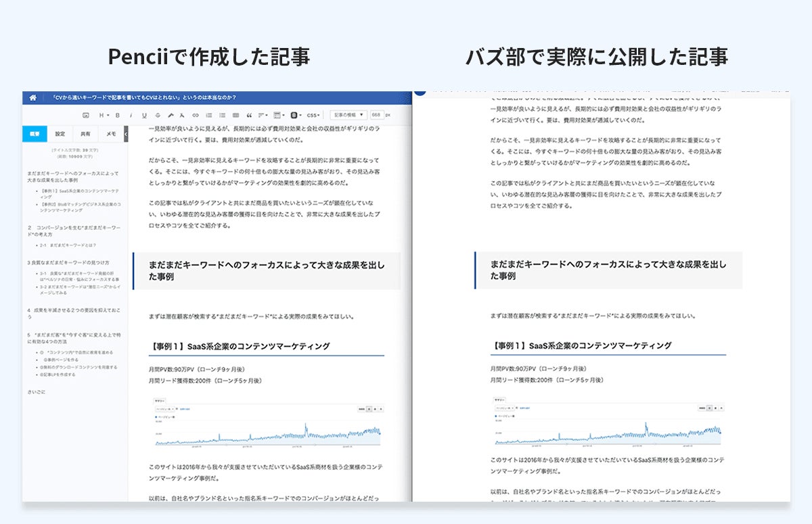Open outline entry 3-1 良質な
Image resolution: width=812 pixels, height=524 pixels.
[x=79, y=276]
